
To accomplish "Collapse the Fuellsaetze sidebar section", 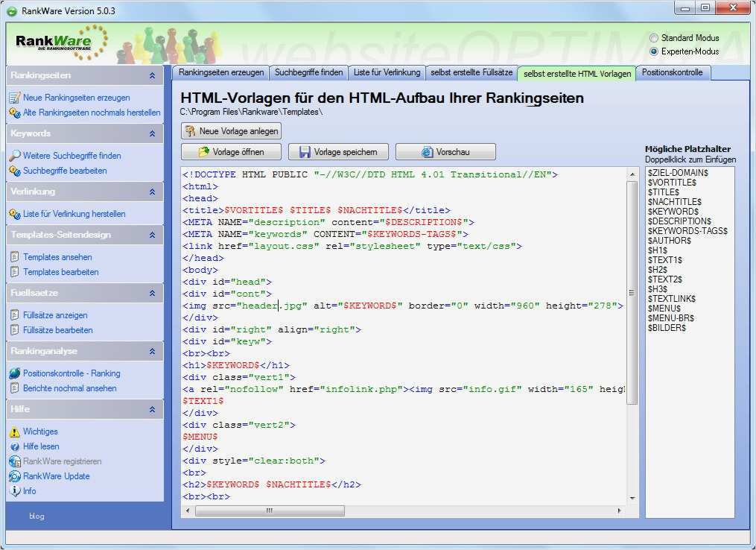I will tap(153, 294).
